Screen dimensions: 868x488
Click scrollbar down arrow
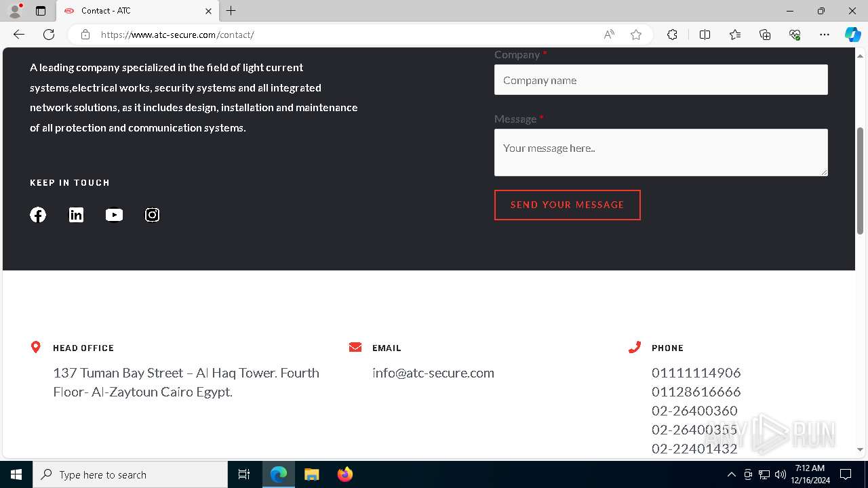click(x=860, y=449)
